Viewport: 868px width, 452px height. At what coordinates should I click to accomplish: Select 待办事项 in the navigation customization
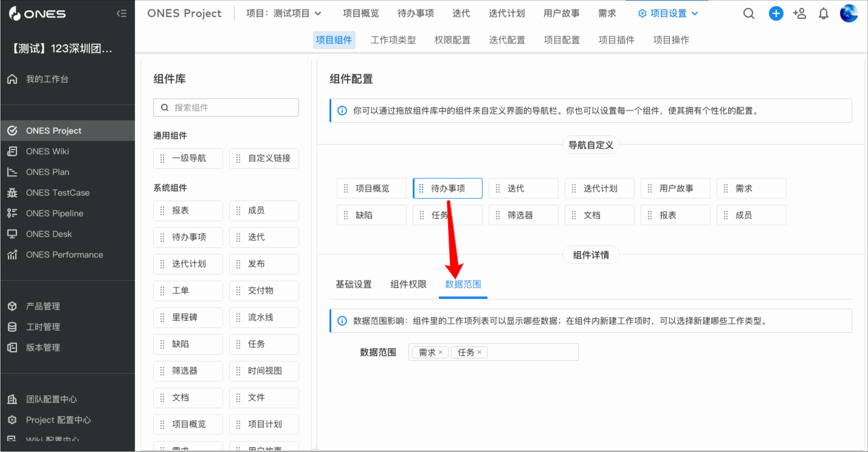click(447, 188)
